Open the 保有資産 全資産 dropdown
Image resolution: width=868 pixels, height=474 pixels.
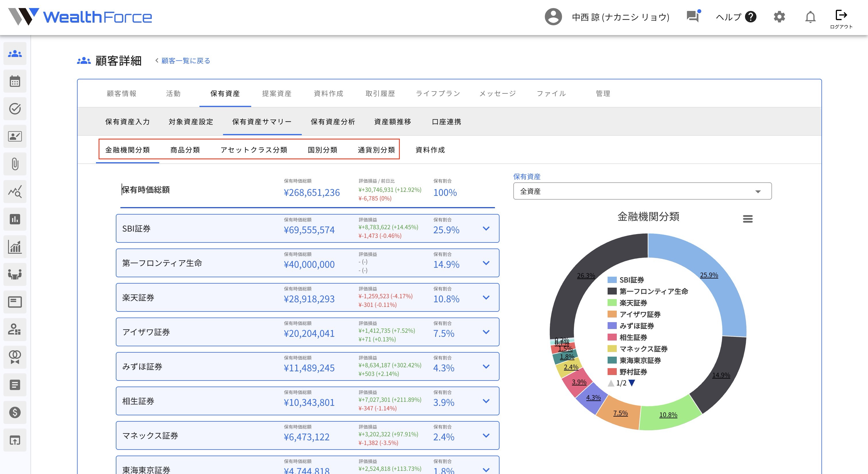pos(642,191)
